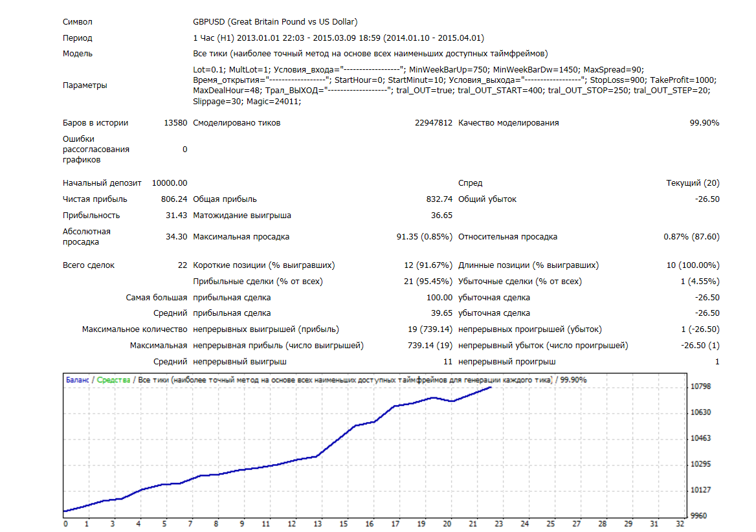Click the relative drawdown value 0.87% (87.60)
This screenshot has width=756, height=532.
[691, 237]
